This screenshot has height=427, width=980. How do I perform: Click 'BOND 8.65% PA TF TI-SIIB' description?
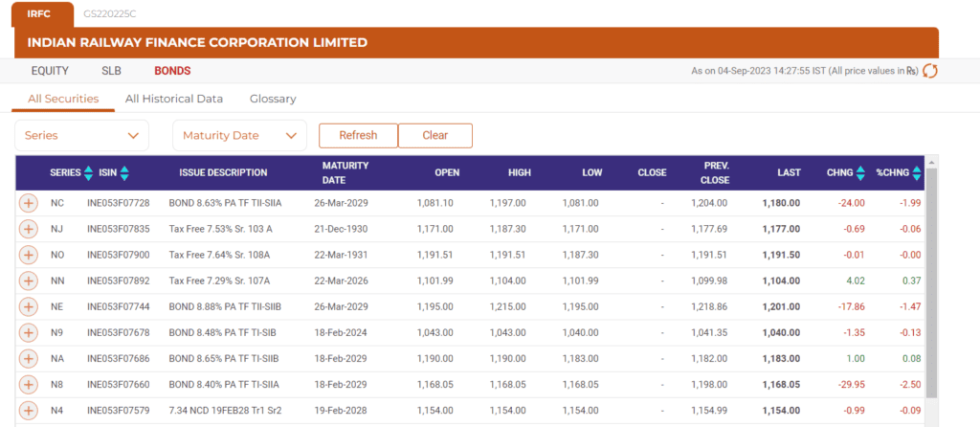click(x=224, y=359)
